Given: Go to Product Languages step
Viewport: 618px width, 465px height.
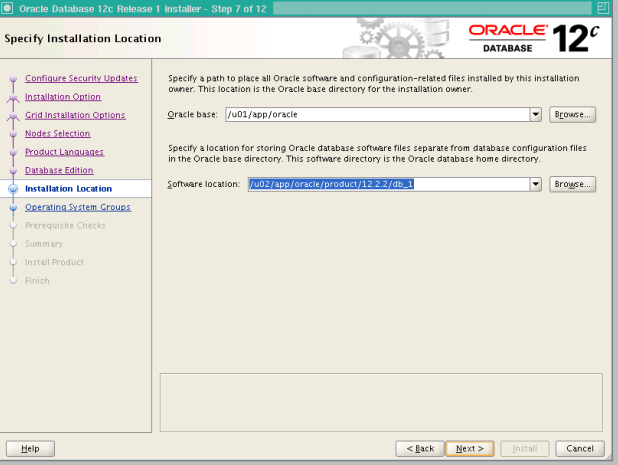Looking at the screenshot, I should [x=64, y=152].
